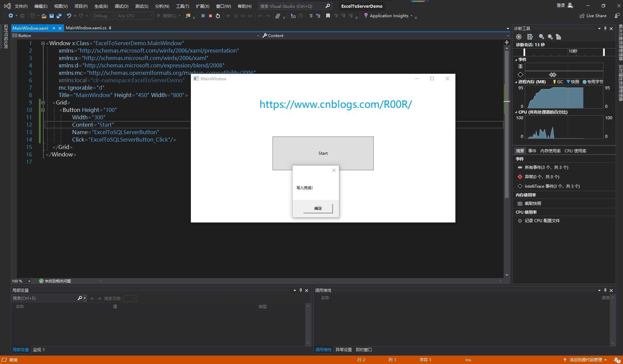Screen dimensions: 623x364
Task: Click the comment out lines icon
Action: tap(311, 16)
